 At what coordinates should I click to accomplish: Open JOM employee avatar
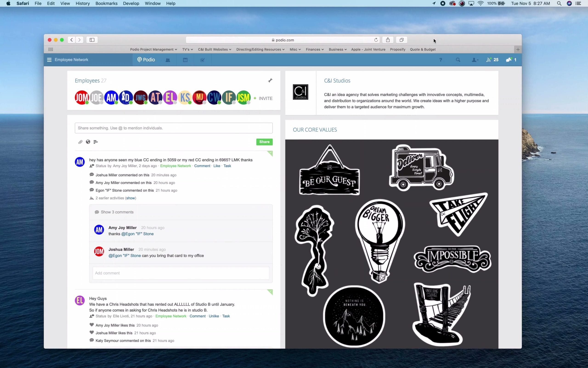click(82, 98)
